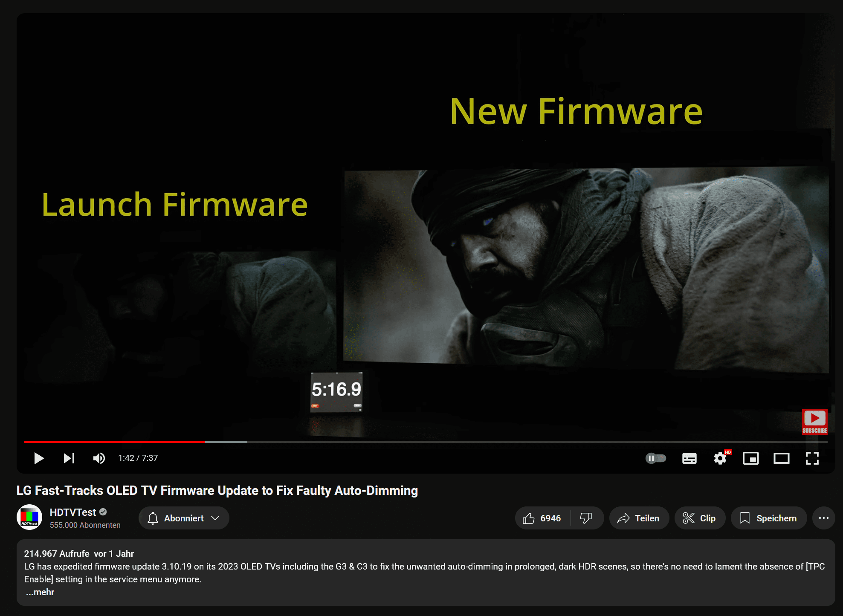Screen dimensions: 843x616
Task: Skip to the next video
Action: click(69, 458)
